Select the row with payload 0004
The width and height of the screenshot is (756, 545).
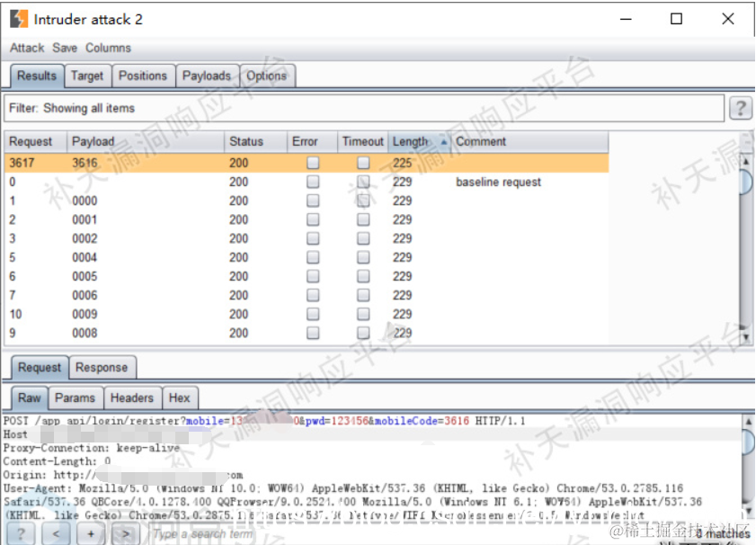(x=307, y=257)
